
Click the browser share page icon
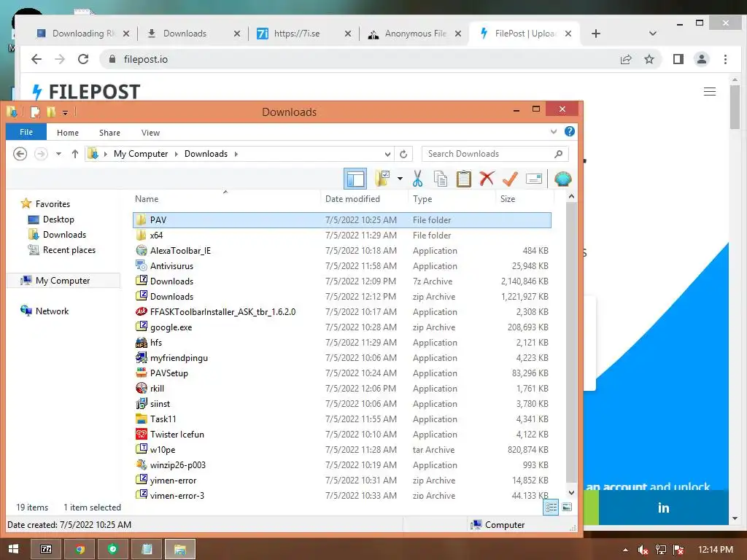625,59
